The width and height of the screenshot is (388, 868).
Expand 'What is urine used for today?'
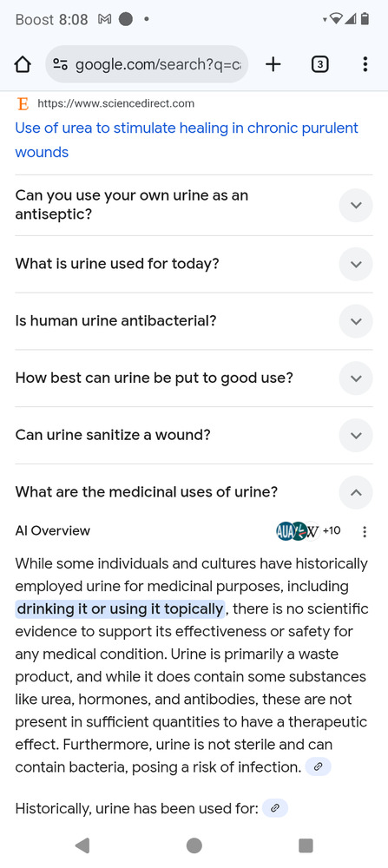[194, 264]
